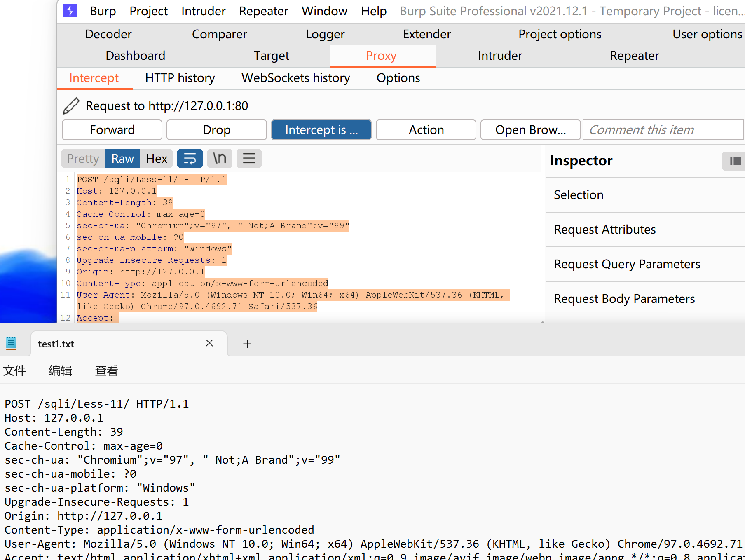The height and width of the screenshot is (560, 745).
Task: Click the Host: 127.0.0.1 line in Notepad
Action: [54, 418]
